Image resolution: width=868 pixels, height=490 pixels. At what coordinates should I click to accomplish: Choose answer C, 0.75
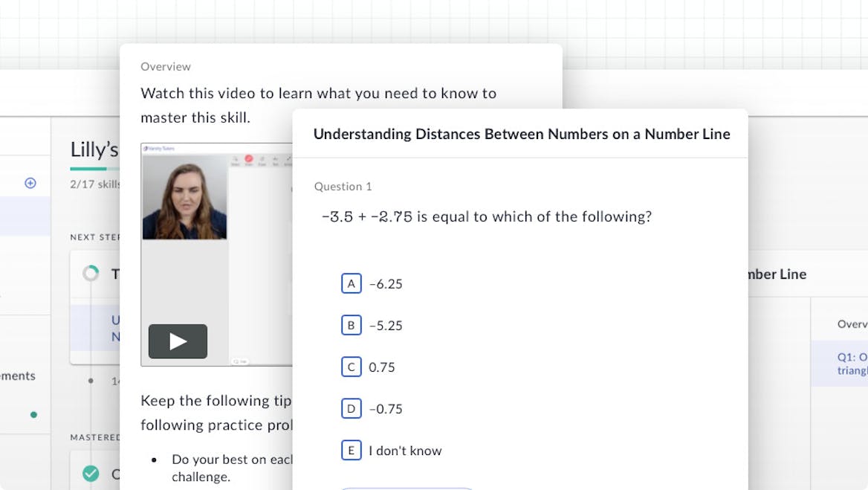pyautogui.click(x=351, y=367)
